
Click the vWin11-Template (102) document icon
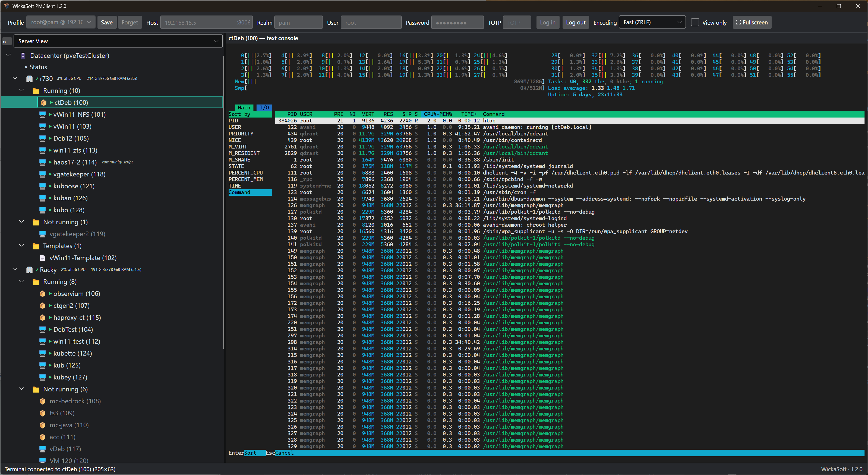pyautogui.click(x=42, y=258)
